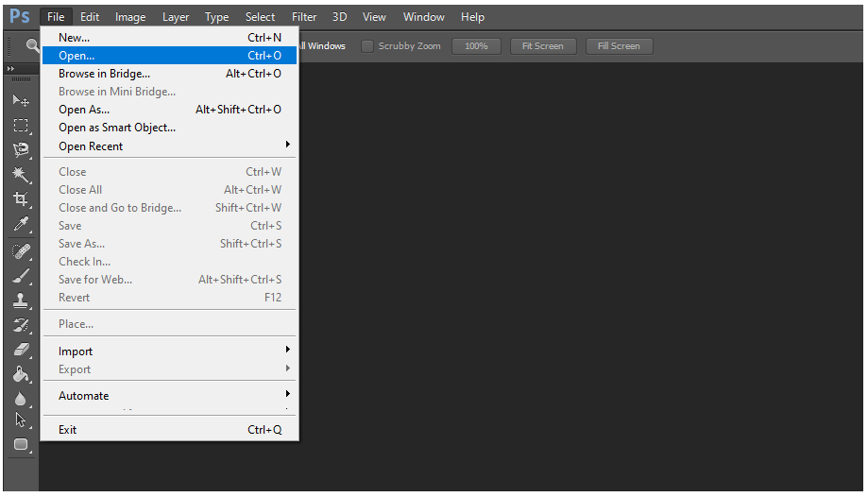868x497 pixels.
Task: Select the Move tool
Action: click(x=21, y=100)
